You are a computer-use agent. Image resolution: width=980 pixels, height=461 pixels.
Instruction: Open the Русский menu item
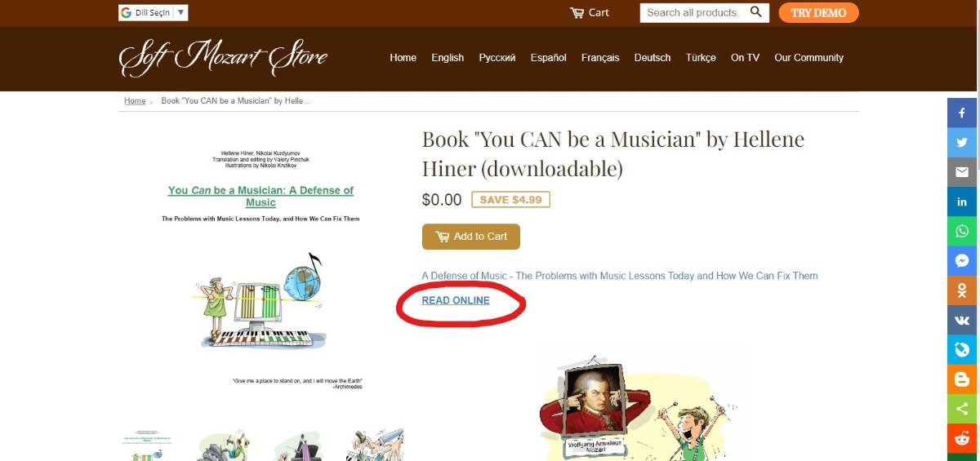(x=497, y=58)
